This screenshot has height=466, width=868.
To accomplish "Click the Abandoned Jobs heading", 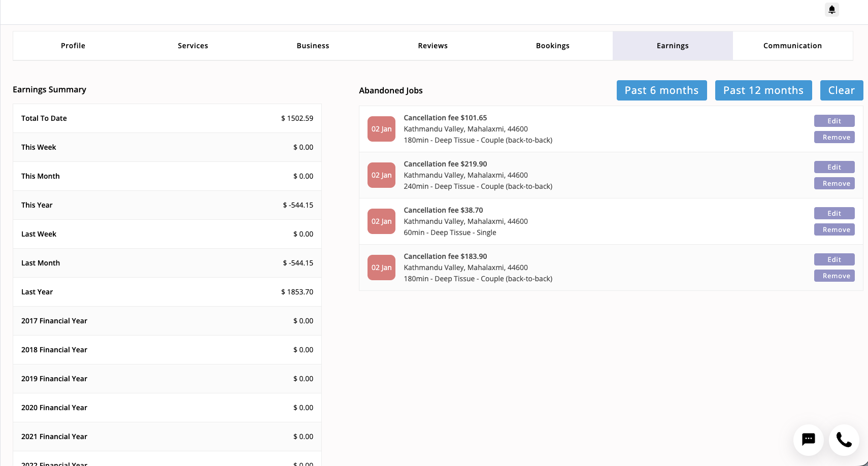I will (x=391, y=90).
